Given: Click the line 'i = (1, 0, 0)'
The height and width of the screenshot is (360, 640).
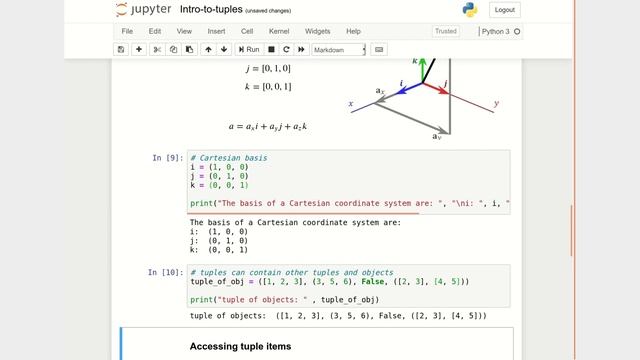Looking at the screenshot, I should click(x=219, y=167).
